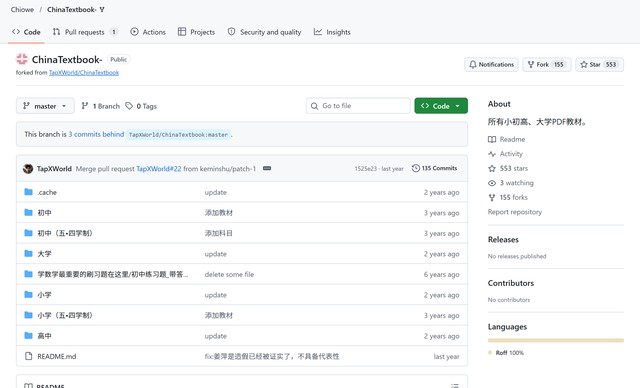View the Insights tab
The image size is (640, 388).
click(x=332, y=32)
